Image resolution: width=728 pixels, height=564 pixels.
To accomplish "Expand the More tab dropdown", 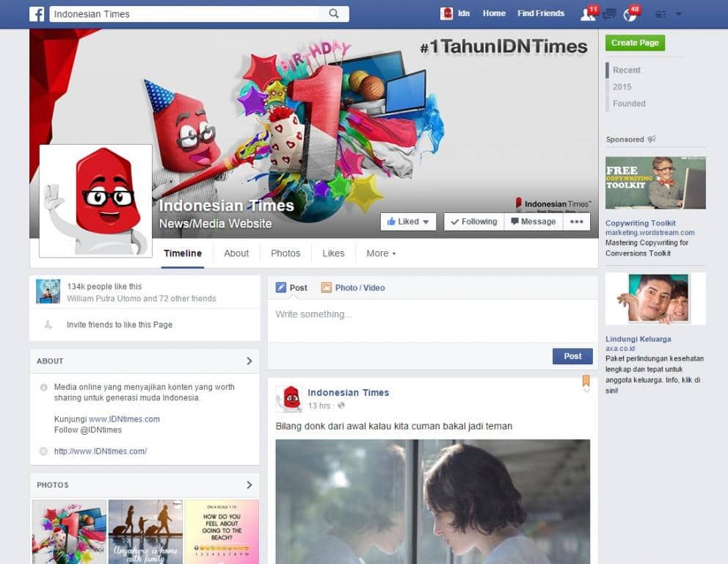I will point(380,253).
